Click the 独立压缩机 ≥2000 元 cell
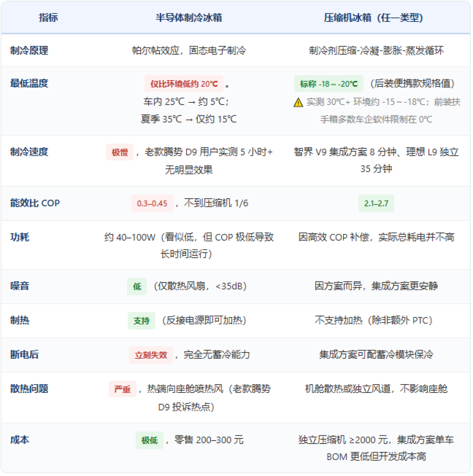The height and width of the screenshot is (476, 473). click(376, 448)
